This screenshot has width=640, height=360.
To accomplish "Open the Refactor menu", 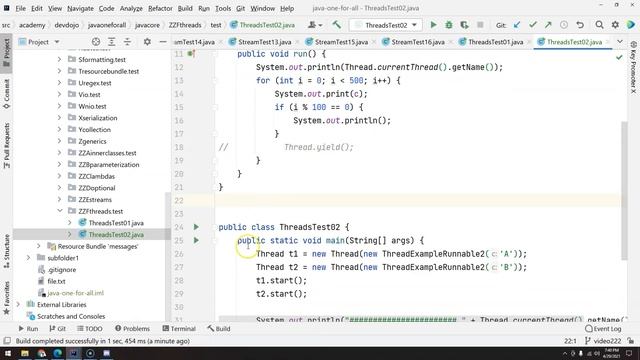I will tap(160, 8).
